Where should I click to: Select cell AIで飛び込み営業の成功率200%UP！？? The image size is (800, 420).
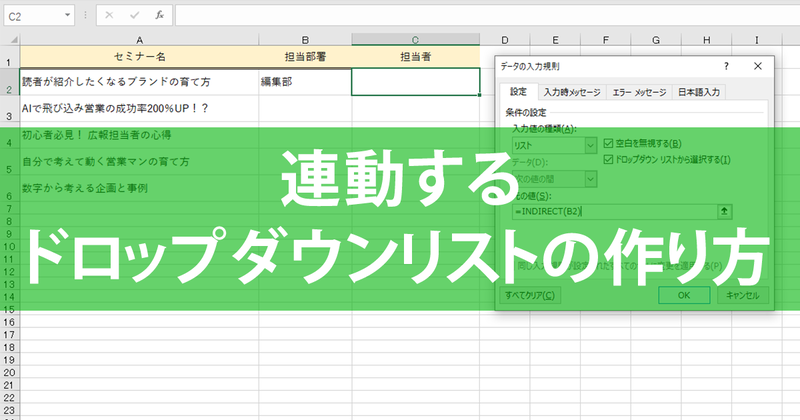tap(139, 108)
